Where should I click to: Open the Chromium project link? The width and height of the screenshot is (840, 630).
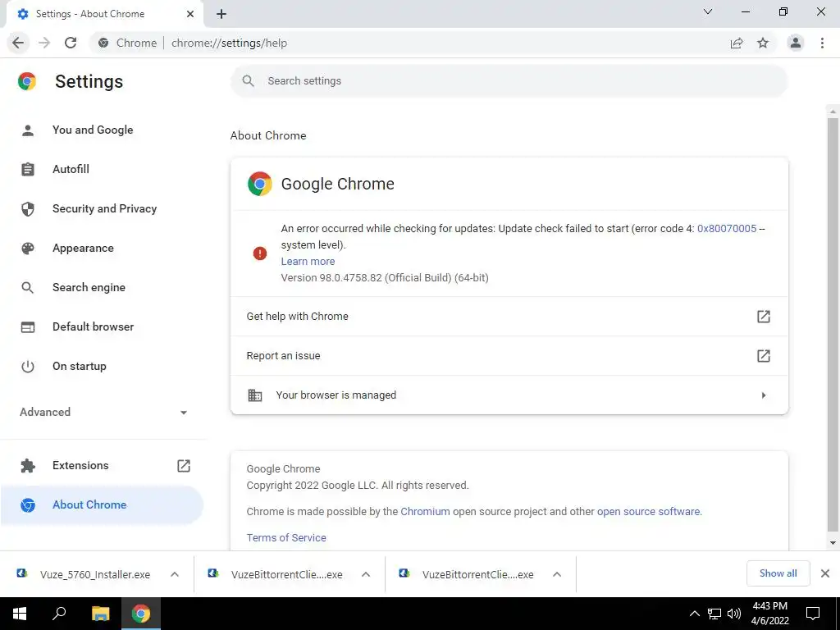tap(425, 511)
